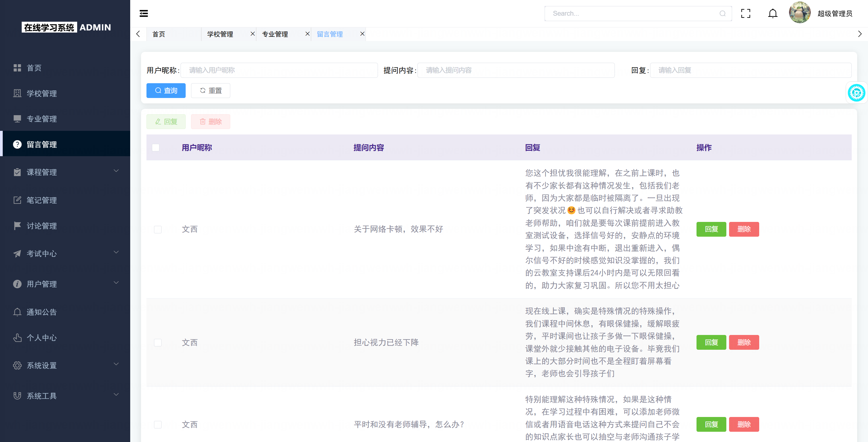Viewport: 868px width, 442px height.
Task: Close the 学校管理 tab
Action: (x=252, y=34)
